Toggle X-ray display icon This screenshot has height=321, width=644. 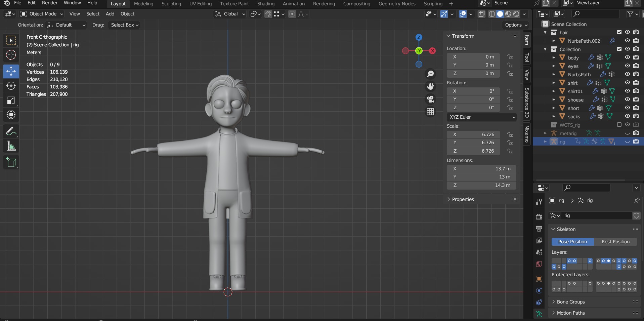(481, 14)
